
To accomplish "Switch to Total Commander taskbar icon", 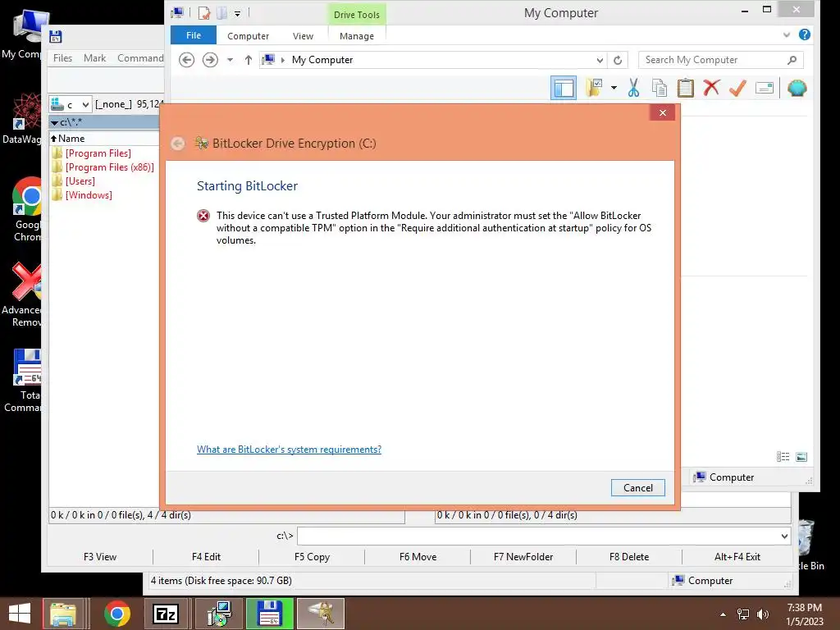I will 269,614.
